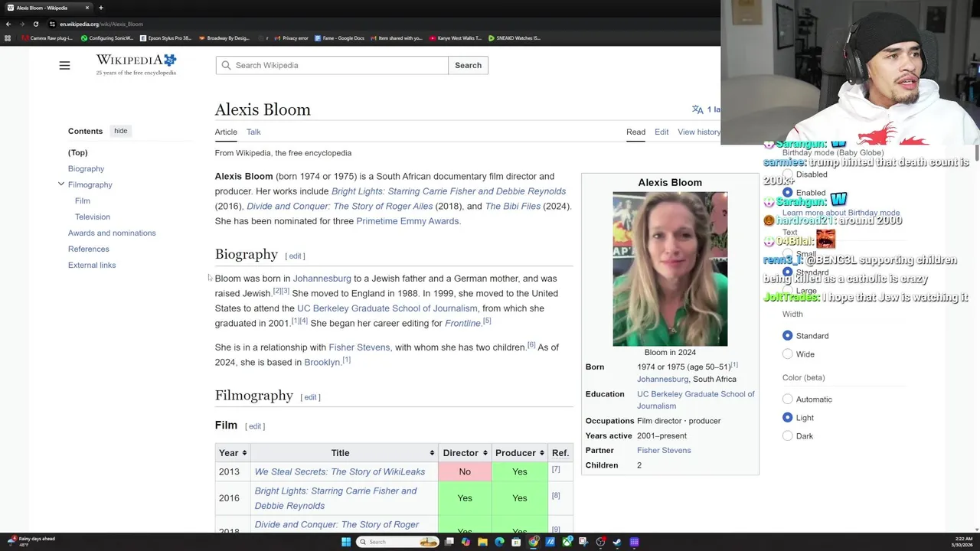Click the Wikipedia globe logo
This screenshot has width=980, height=551.
pos(136,65)
